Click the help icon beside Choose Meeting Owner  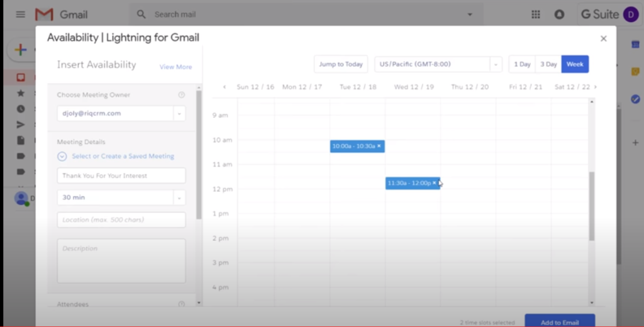coord(182,95)
